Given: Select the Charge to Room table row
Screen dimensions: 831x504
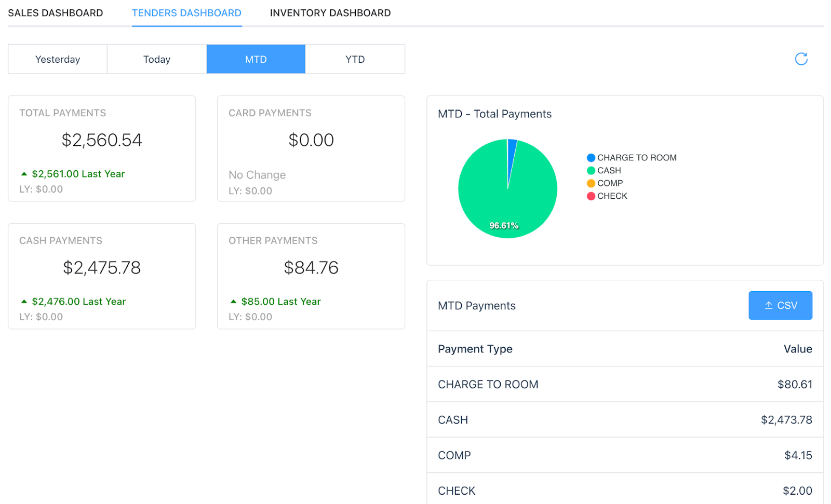Looking at the screenshot, I should tap(624, 385).
